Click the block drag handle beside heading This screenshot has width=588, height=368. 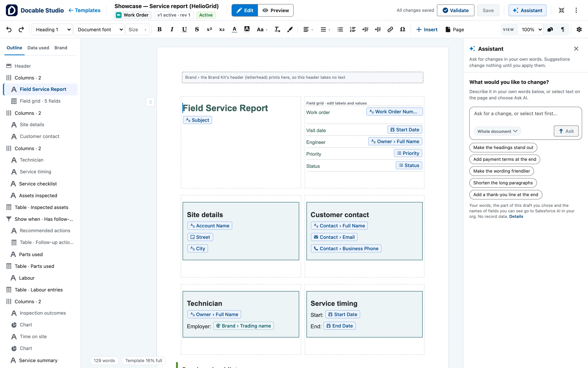(150, 102)
